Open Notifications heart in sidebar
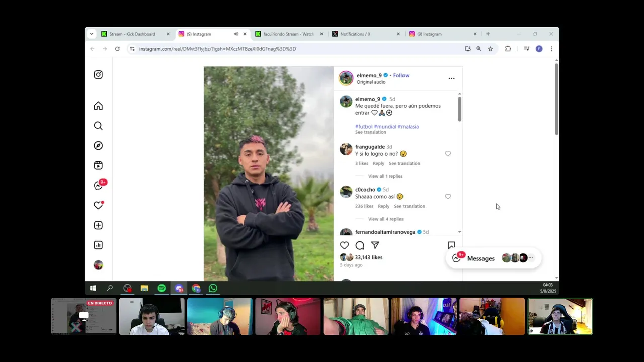 click(98, 205)
